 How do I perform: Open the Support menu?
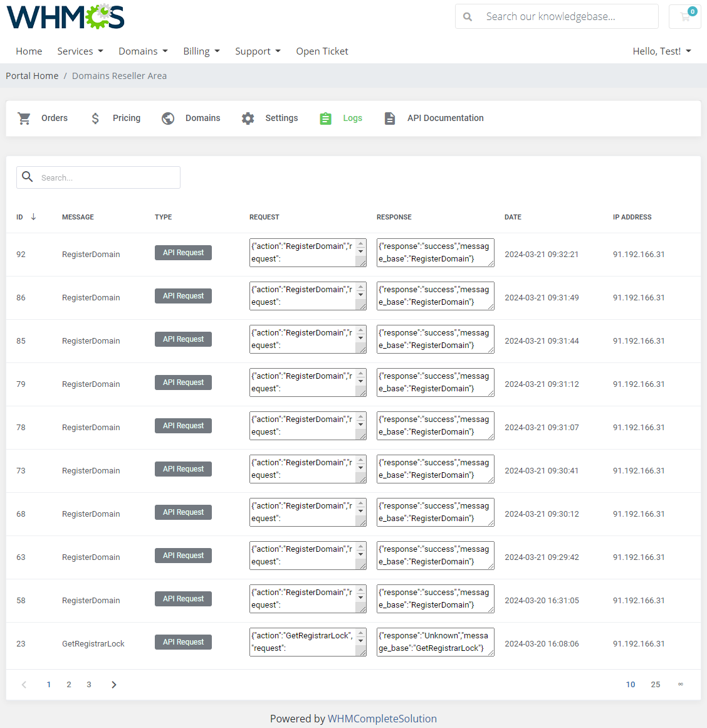[x=258, y=51]
